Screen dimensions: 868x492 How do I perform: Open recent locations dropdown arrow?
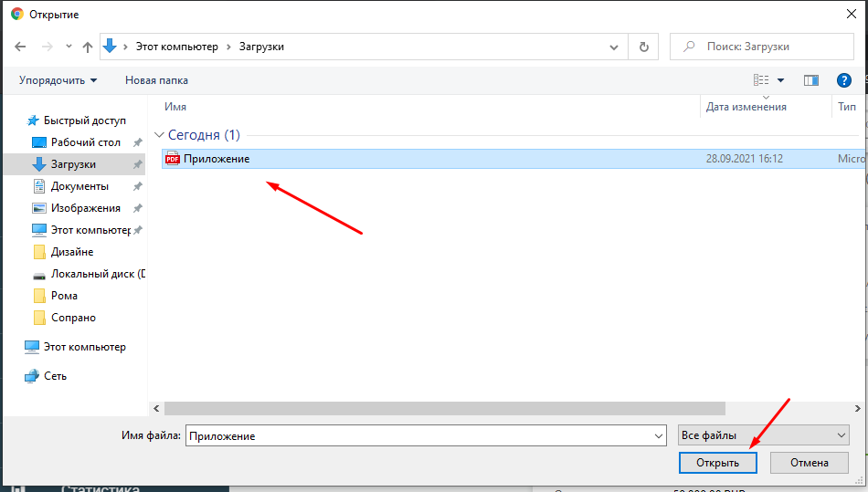click(69, 47)
